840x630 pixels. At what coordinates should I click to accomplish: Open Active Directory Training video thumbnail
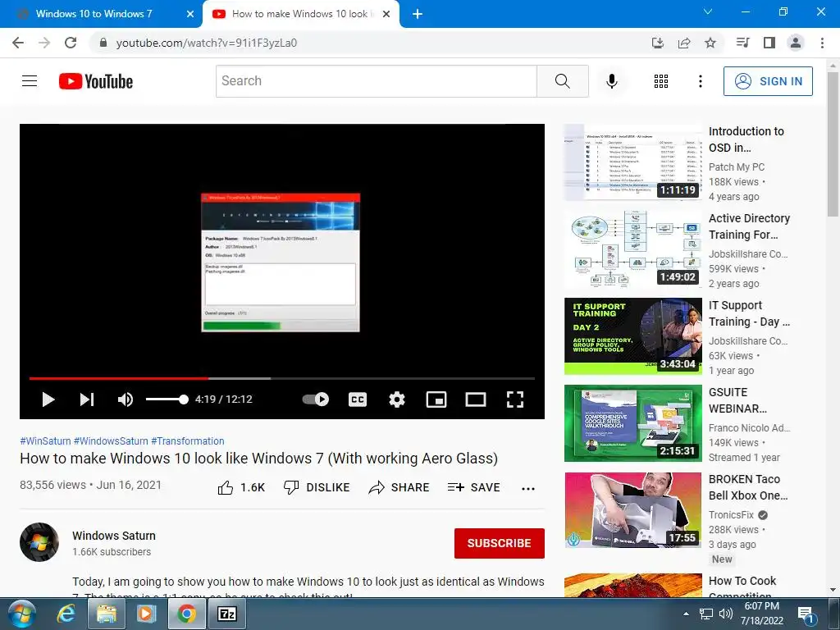click(x=633, y=249)
